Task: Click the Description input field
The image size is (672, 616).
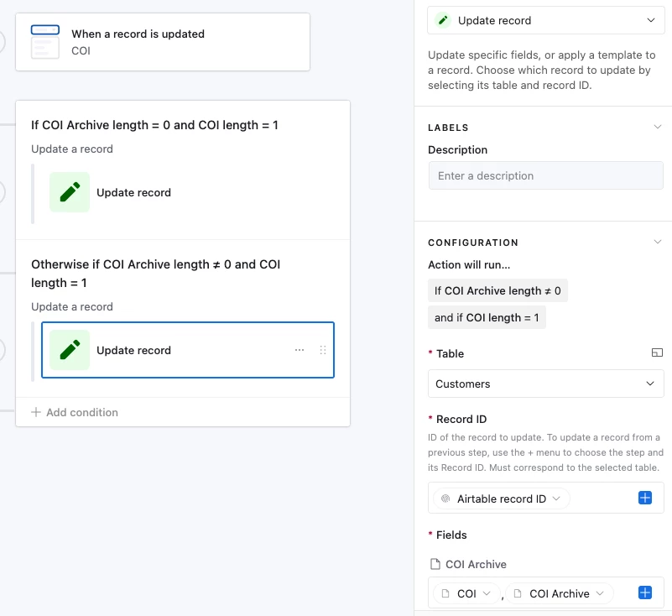Action: (545, 175)
